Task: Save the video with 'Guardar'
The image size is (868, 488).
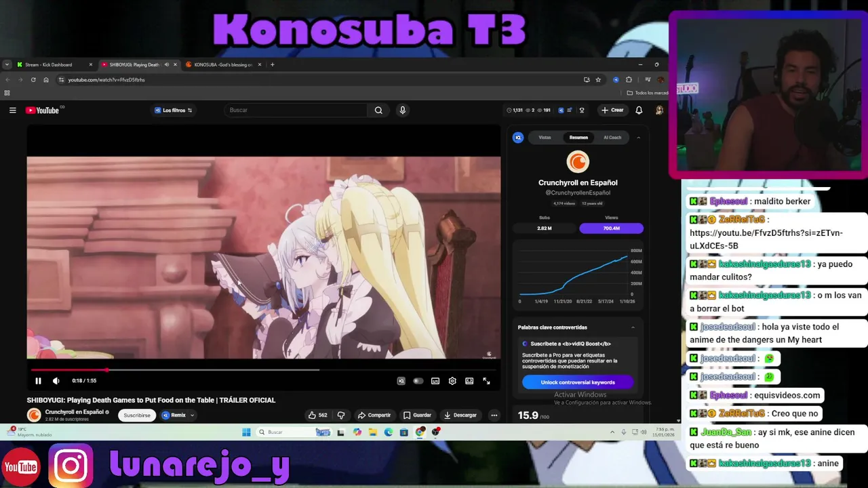Action: 417,415
